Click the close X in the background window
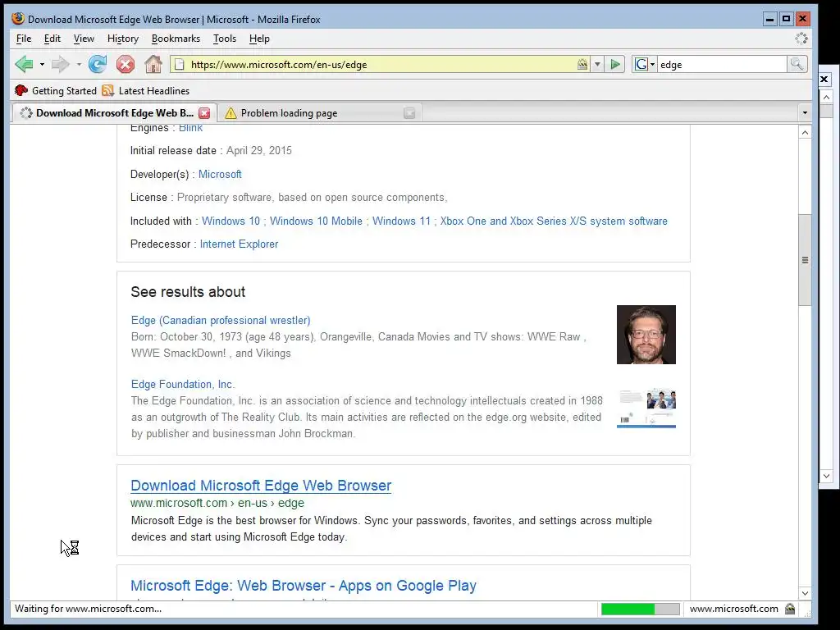Screen dimensions: 840x630 click(x=824, y=80)
